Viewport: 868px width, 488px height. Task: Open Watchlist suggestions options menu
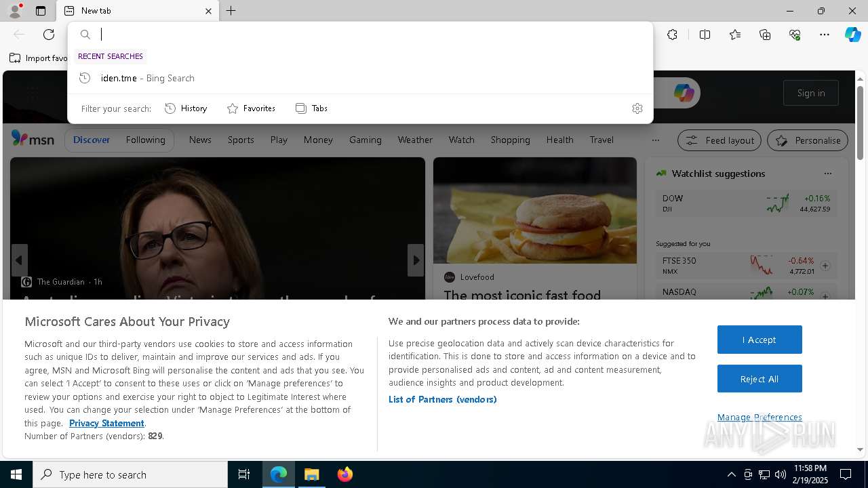pos(827,174)
